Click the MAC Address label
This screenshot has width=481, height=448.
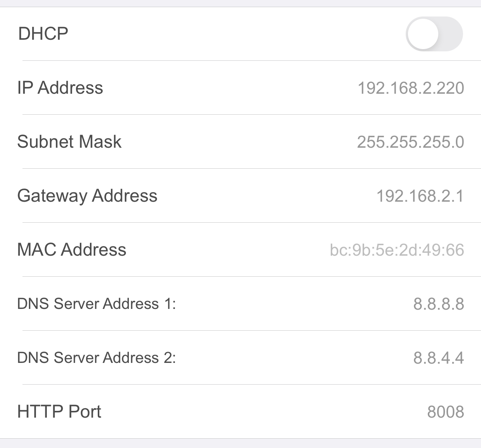point(72,250)
